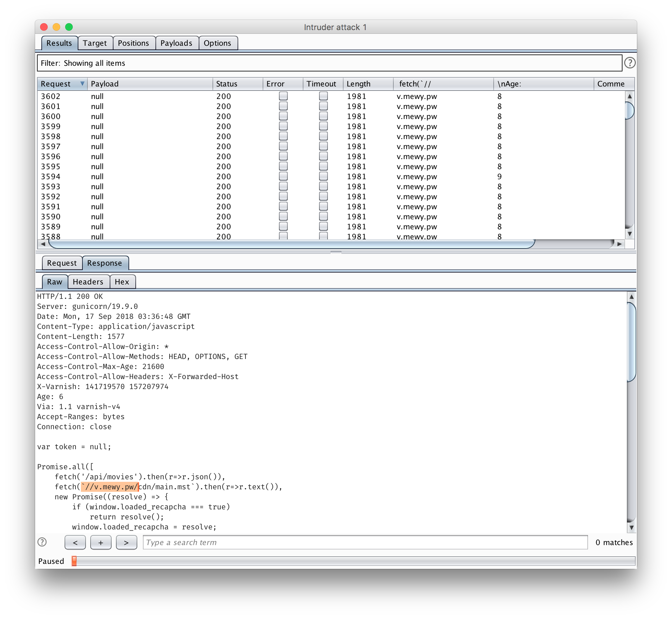Click Request column sort arrow

pyautogui.click(x=82, y=83)
